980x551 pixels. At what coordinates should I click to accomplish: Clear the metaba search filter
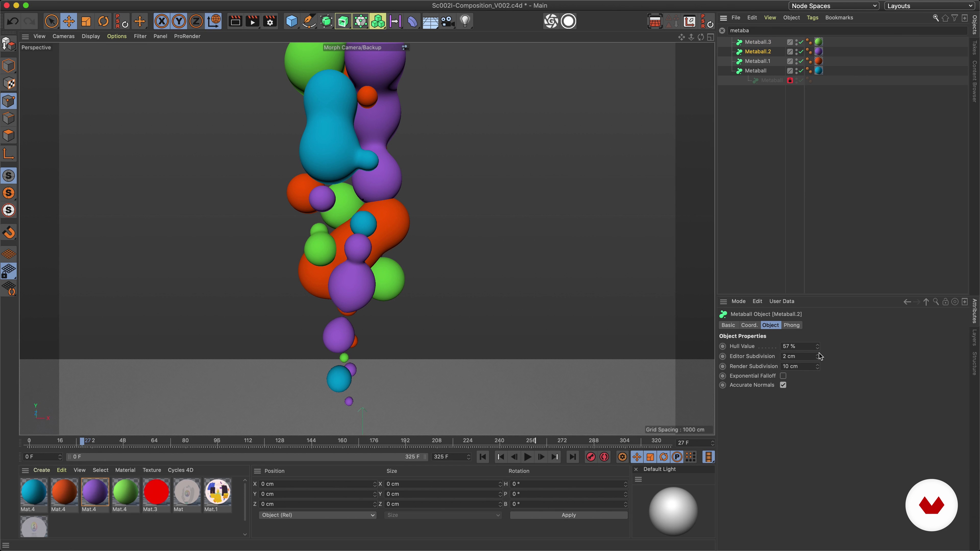point(722,30)
